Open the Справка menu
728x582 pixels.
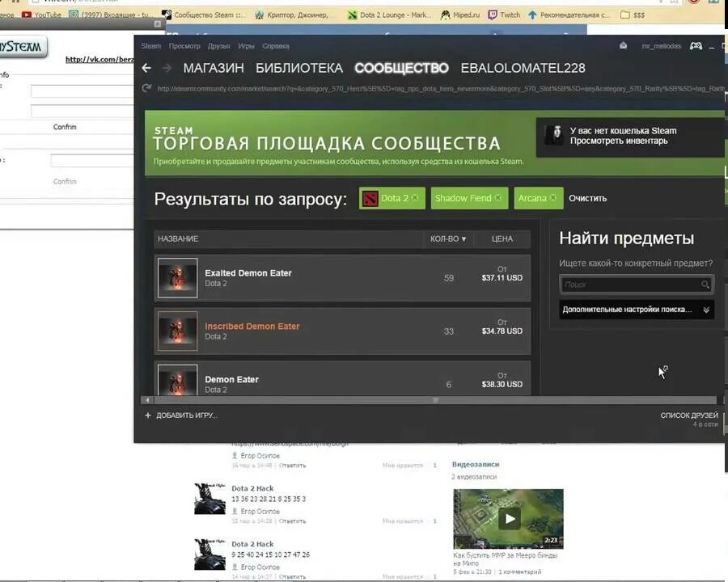(276, 46)
